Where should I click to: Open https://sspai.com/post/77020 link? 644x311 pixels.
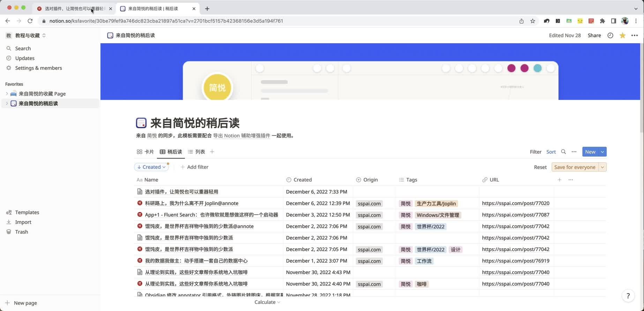(x=516, y=203)
